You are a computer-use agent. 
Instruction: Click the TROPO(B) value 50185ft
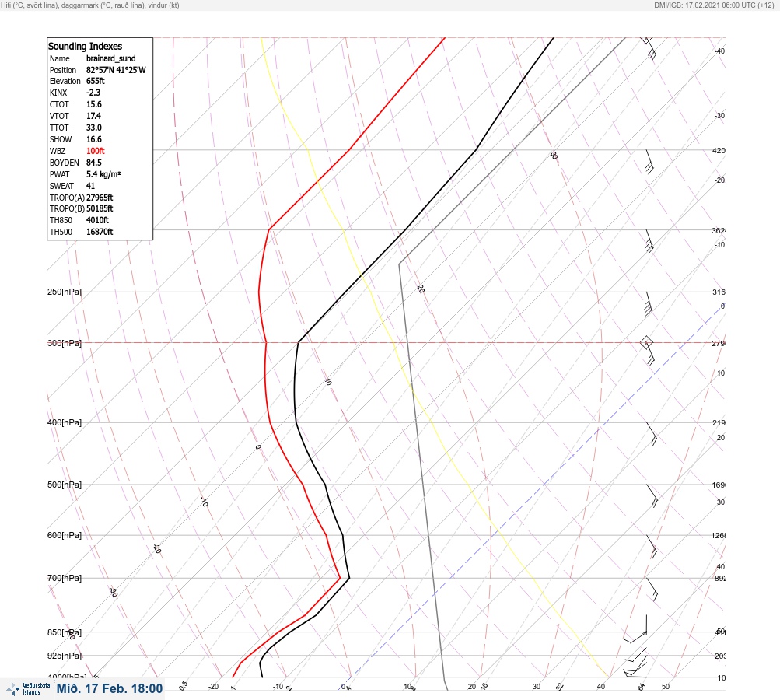coord(100,208)
